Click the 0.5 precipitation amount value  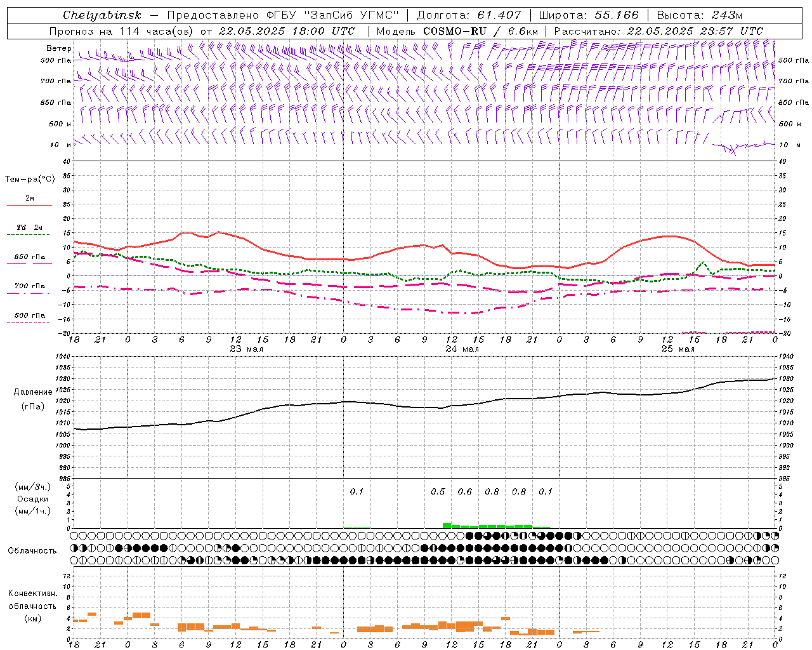(x=438, y=492)
